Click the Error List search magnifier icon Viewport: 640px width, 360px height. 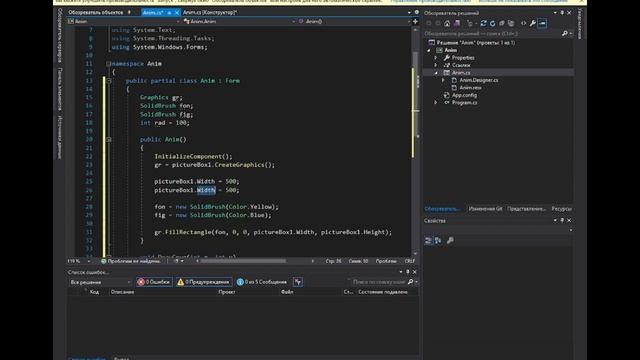tap(411, 282)
